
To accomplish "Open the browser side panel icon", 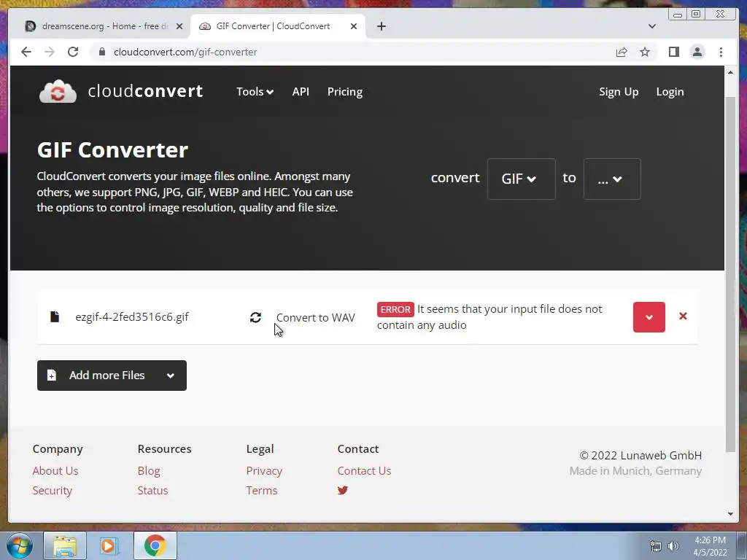I will point(673,52).
